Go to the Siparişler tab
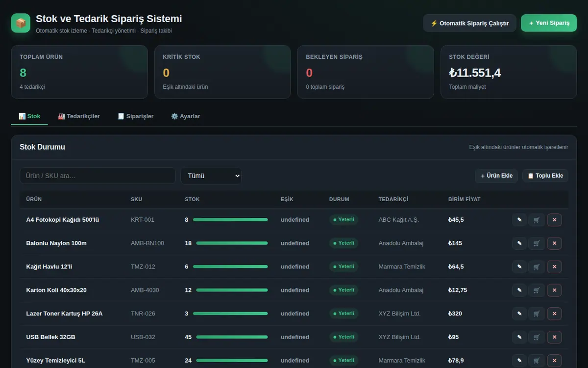The width and height of the screenshot is (588, 368). [x=136, y=116]
